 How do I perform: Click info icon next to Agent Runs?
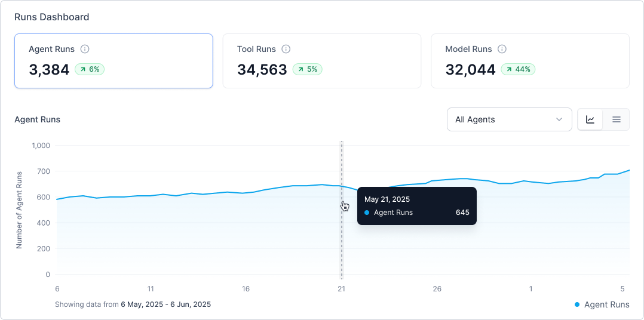point(85,49)
